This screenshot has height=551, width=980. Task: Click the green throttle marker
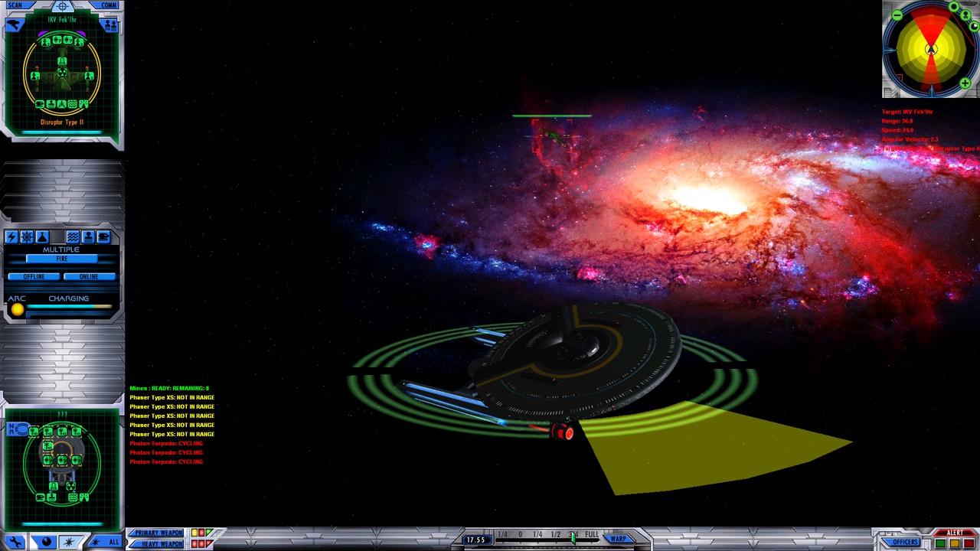point(573,538)
